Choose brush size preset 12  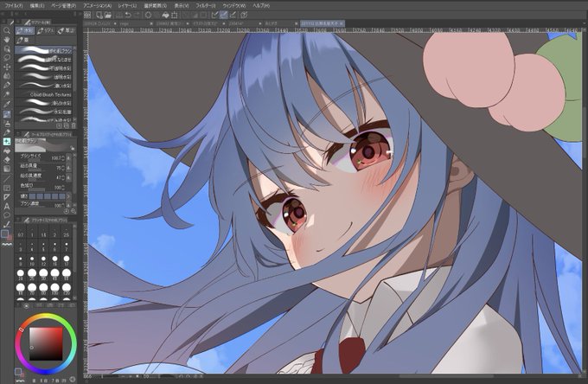(x=43, y=260)
